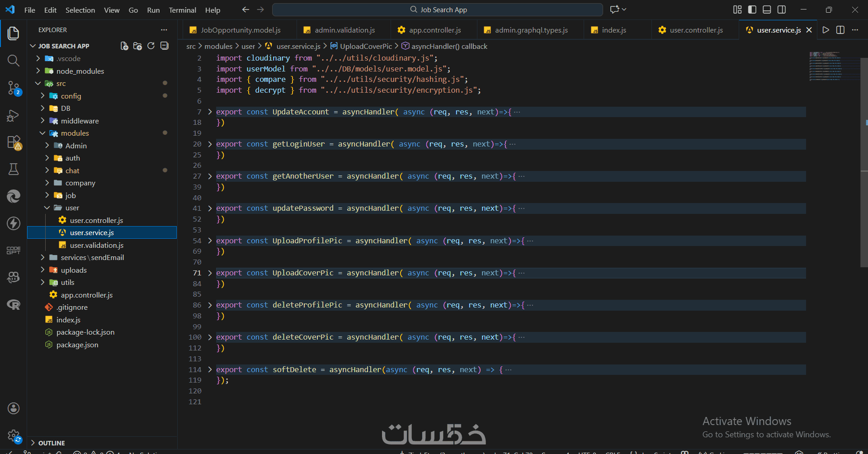868x454 pixels.
Task: Expand the folded deleteProfilePic function
Action: 210,305
